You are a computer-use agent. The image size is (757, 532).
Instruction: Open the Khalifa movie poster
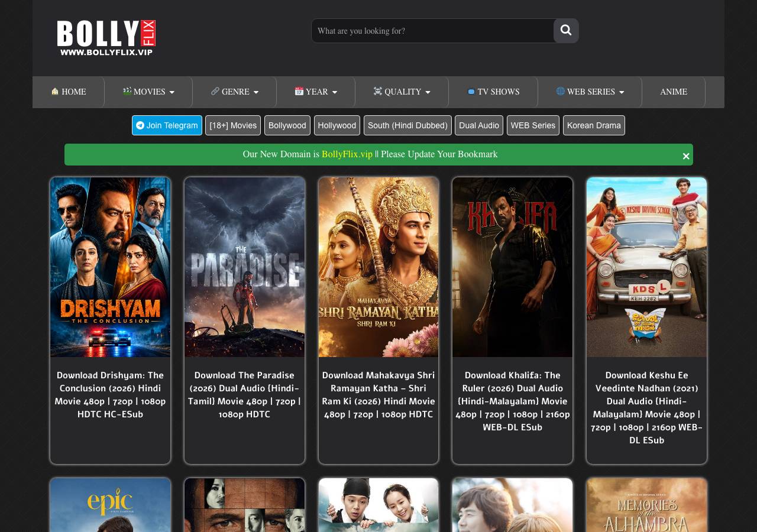coord(512,267)
